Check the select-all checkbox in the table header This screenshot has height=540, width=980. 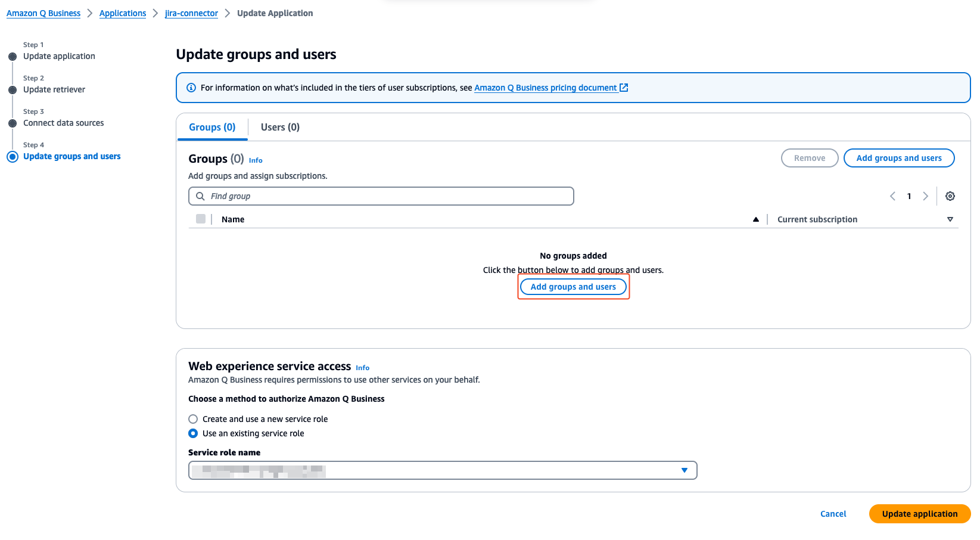201,219
